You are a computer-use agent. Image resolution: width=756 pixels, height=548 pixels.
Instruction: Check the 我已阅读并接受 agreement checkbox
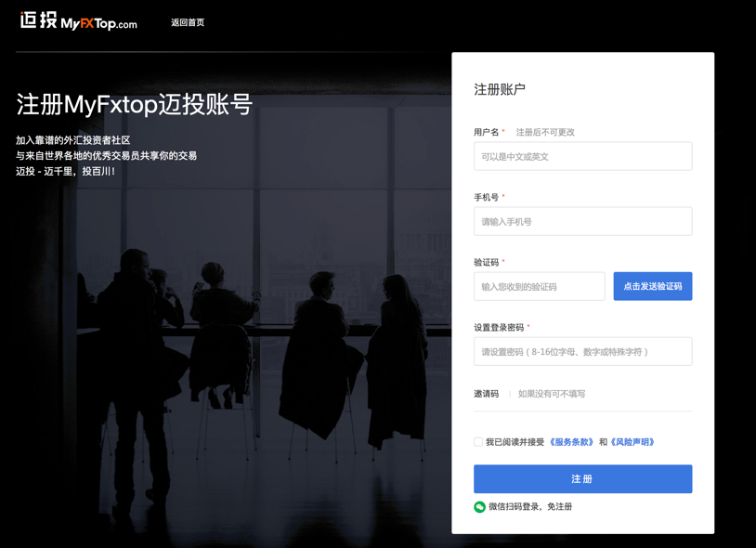pyautogui.click(x=478, y=442)
